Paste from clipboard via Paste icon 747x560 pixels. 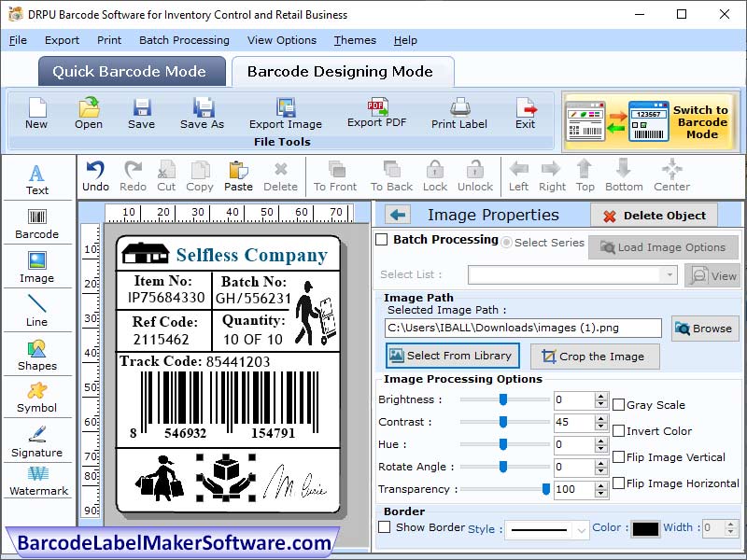point(238,176)
